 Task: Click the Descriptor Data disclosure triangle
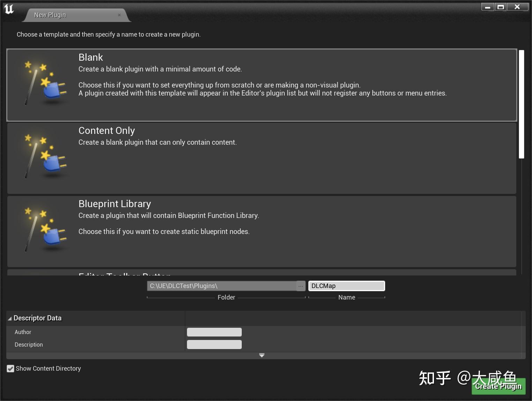point(9,318)
